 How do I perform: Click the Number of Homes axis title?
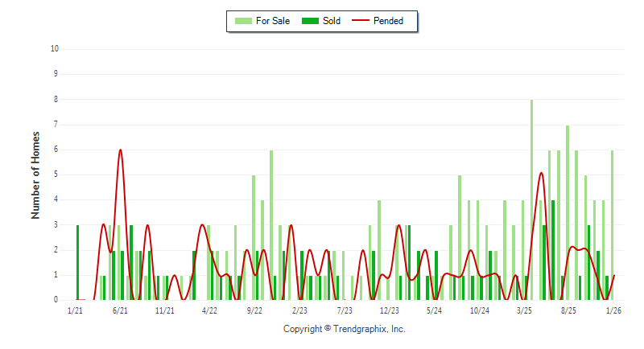pyautogui.click(x=35, y=174)
